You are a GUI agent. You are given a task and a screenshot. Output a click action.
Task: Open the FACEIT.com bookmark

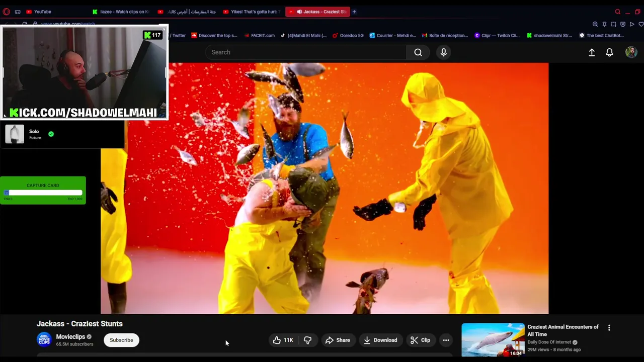259,36
